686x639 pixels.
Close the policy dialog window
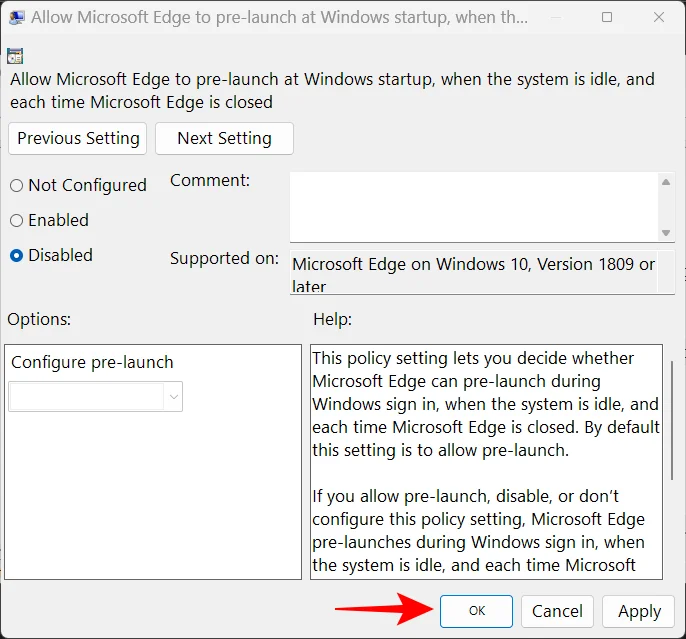659,17
